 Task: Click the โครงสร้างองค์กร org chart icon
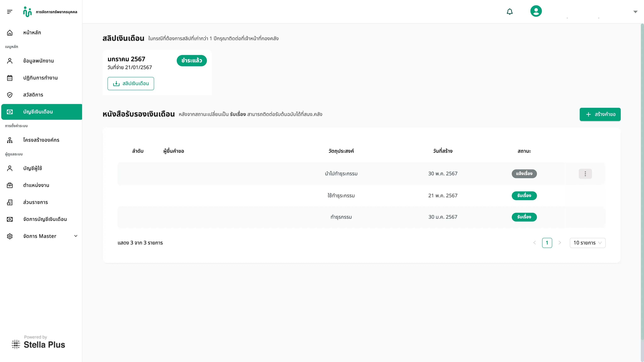click(x=10, y=140)
